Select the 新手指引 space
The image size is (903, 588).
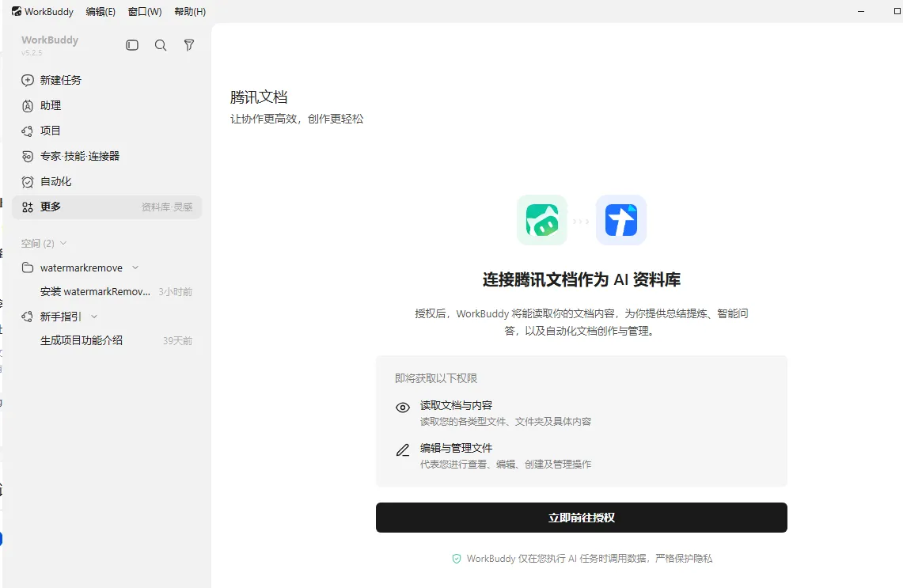[60, 317]
